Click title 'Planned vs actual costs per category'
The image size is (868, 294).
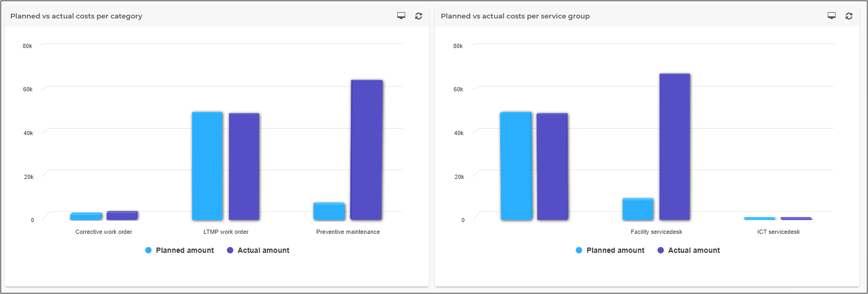77,16
